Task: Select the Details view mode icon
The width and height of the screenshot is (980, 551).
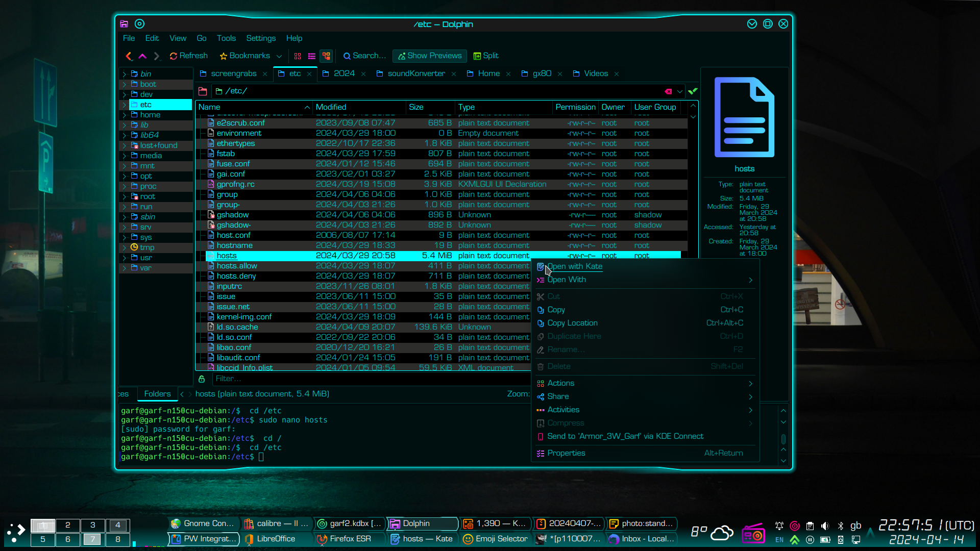Action: click(x=326, y=56)
